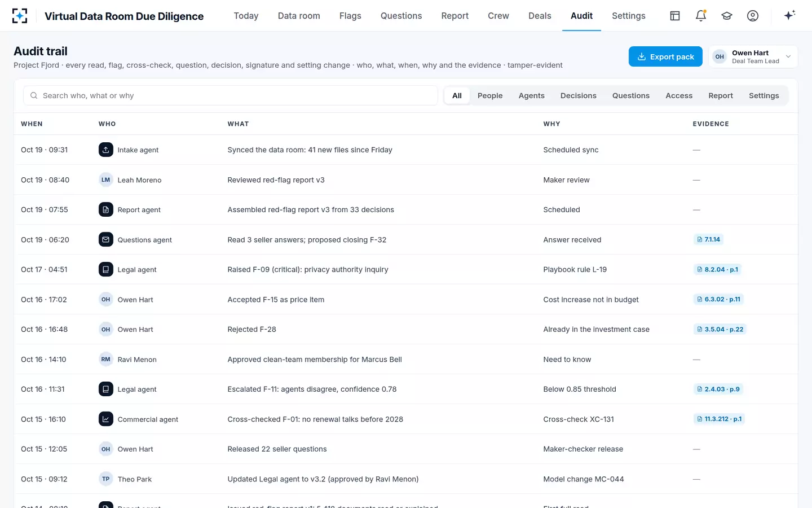Open the Deals tab
812x508 pixels.
(x=540, y=16)
